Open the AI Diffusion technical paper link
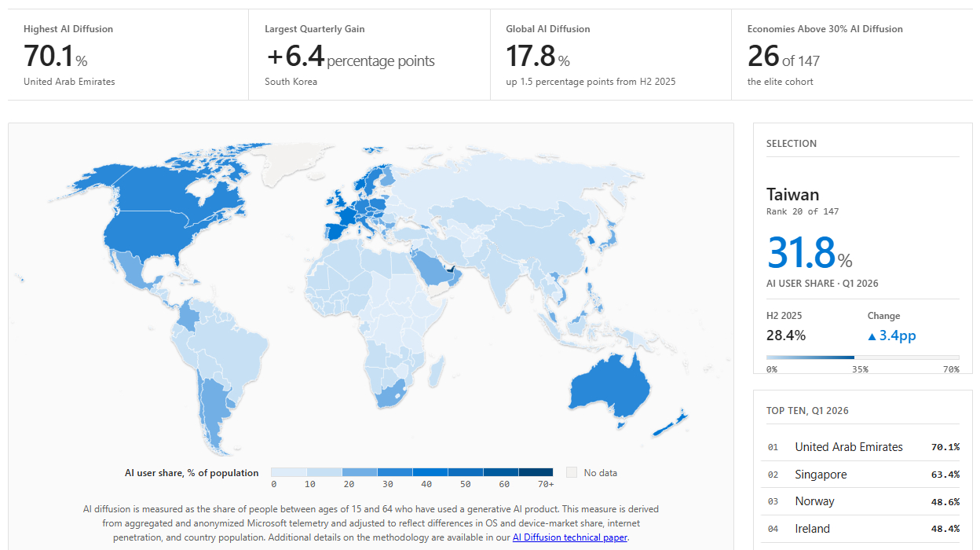Image resolution: width=980 pixels, height=550 pixels. 569,537
